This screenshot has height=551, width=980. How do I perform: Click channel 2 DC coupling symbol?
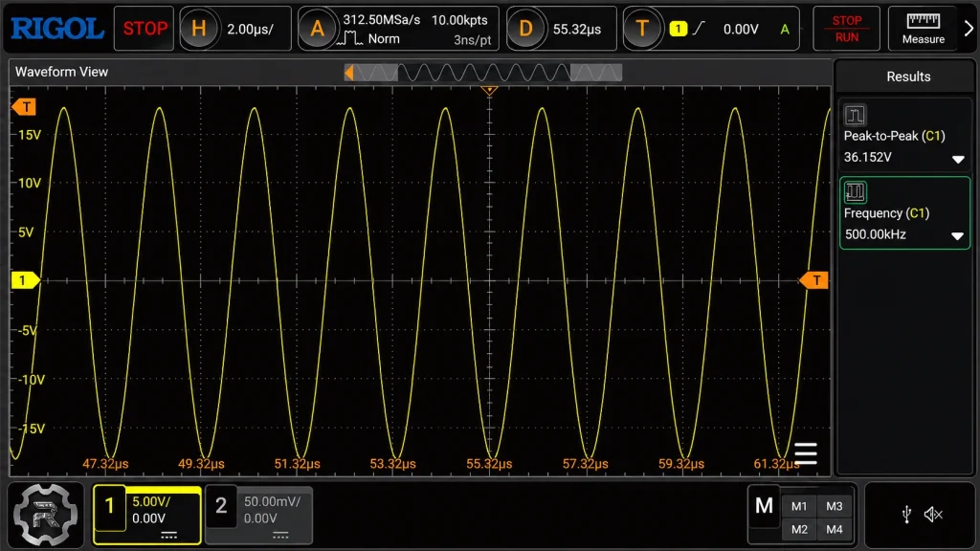point(280,536)
